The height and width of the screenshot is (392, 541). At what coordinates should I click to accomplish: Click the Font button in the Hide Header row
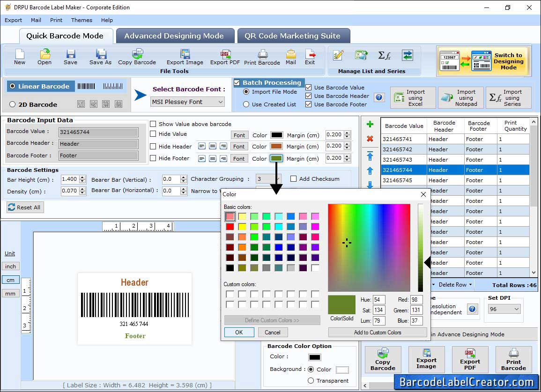(239, 146)
